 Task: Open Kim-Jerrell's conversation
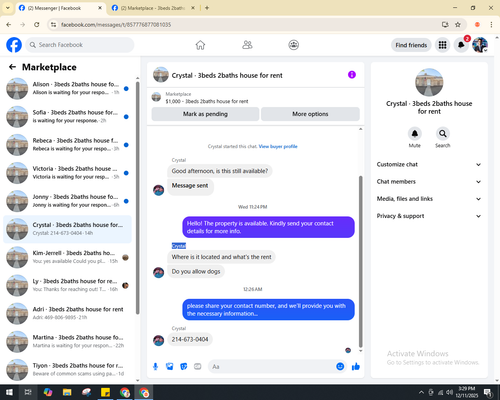point(68,257)
